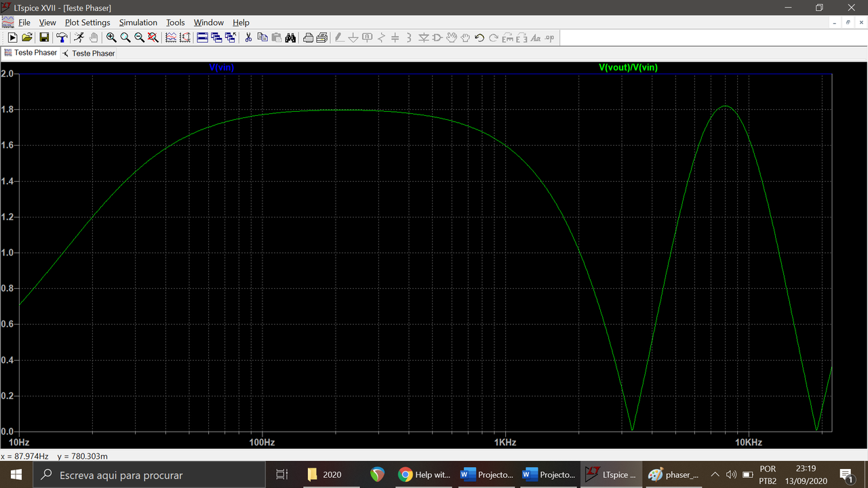Select the Label Net tool
The width and height of the screenshot is (868, 488).
(x=368, y=38)
